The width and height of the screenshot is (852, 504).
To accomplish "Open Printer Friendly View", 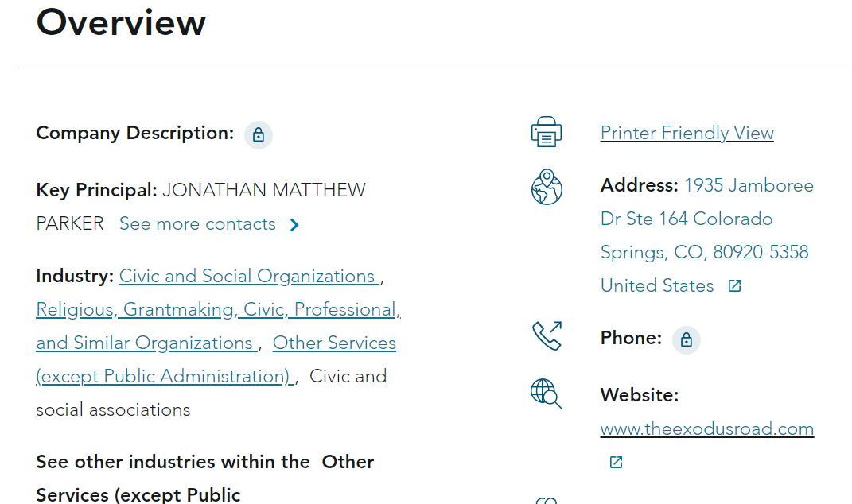I will (x=687, y=133).
